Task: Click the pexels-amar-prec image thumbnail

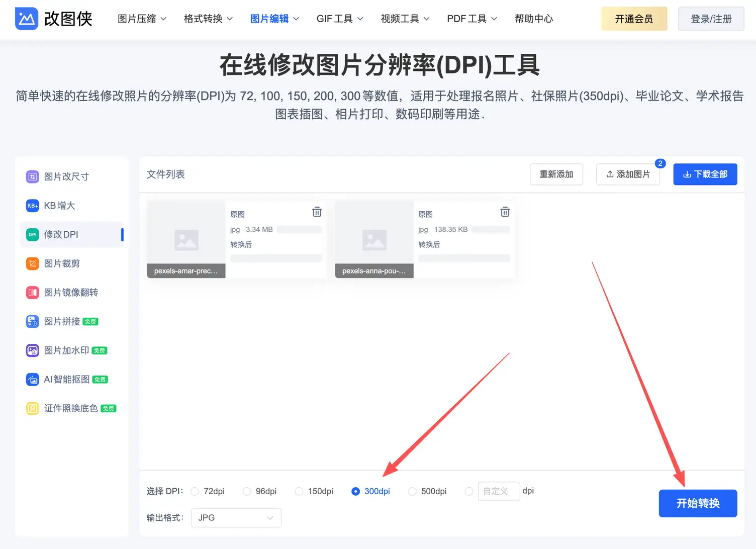Action: [185, 240]
